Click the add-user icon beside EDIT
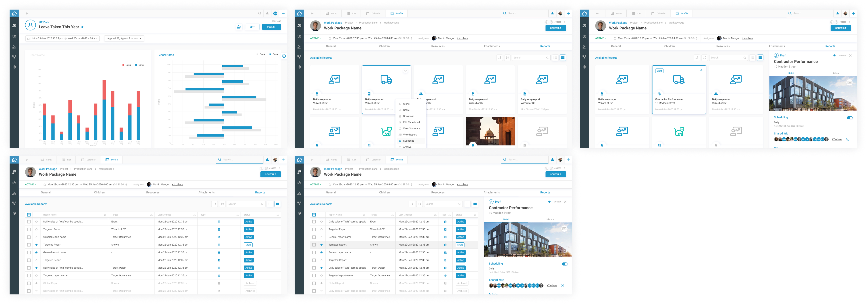Viewport: 868px width, 304px height. click(239, 27)
